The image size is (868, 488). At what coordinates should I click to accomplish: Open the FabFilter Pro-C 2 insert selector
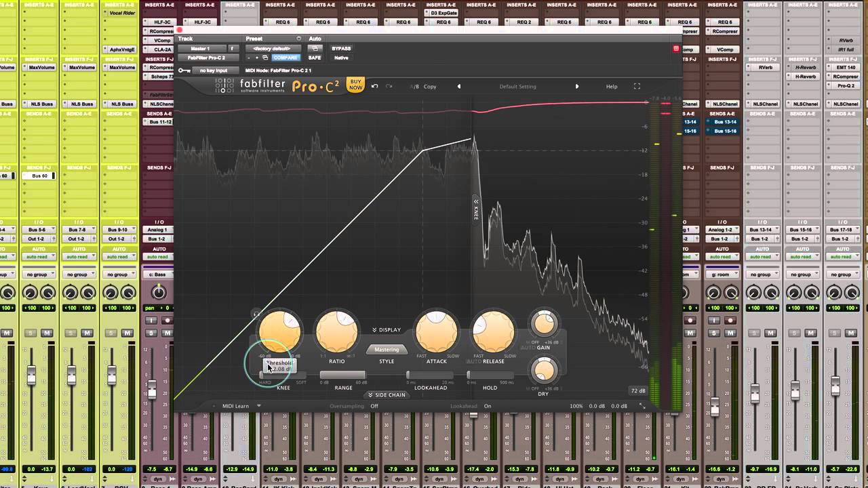point(207,58)
